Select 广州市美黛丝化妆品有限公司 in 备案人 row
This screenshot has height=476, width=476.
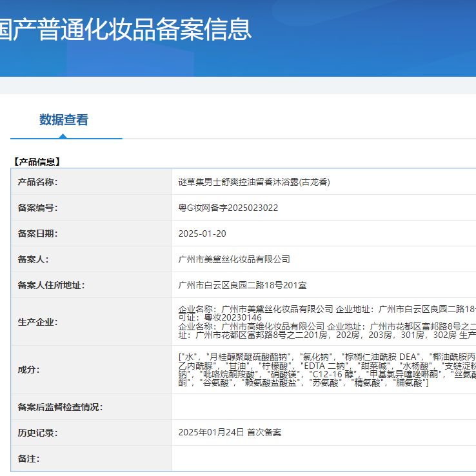pyautogui.click(x=234, y=259)
